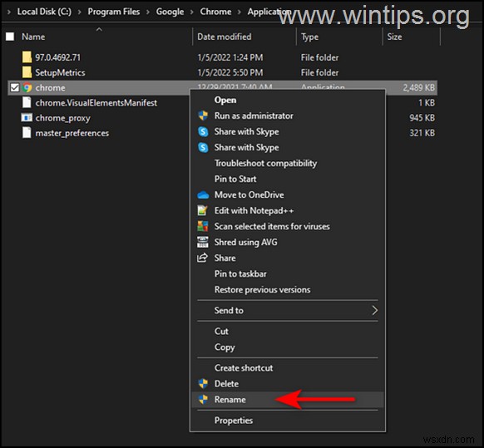Screen dimensions: 484x448
Task: Select the chrome.VisualElementsManifest file name
Action: tap(96, 103)
